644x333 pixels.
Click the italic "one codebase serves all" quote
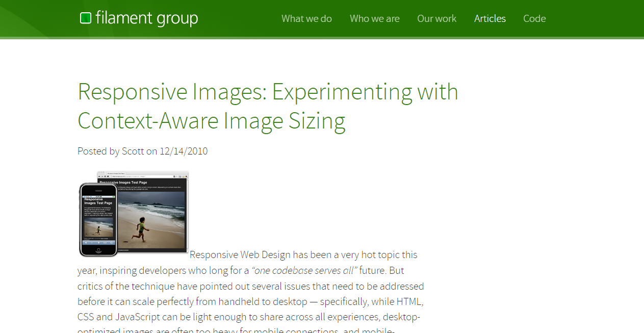[304, 270]
